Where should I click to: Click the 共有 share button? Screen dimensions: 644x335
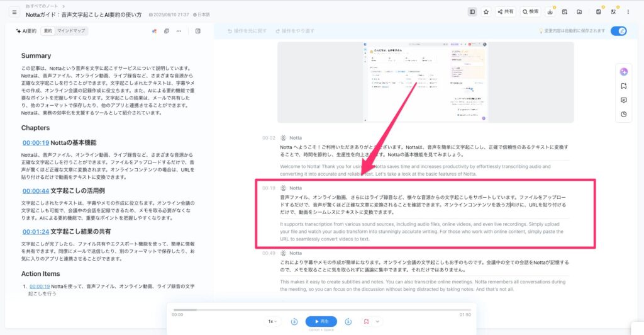(506, 12)
